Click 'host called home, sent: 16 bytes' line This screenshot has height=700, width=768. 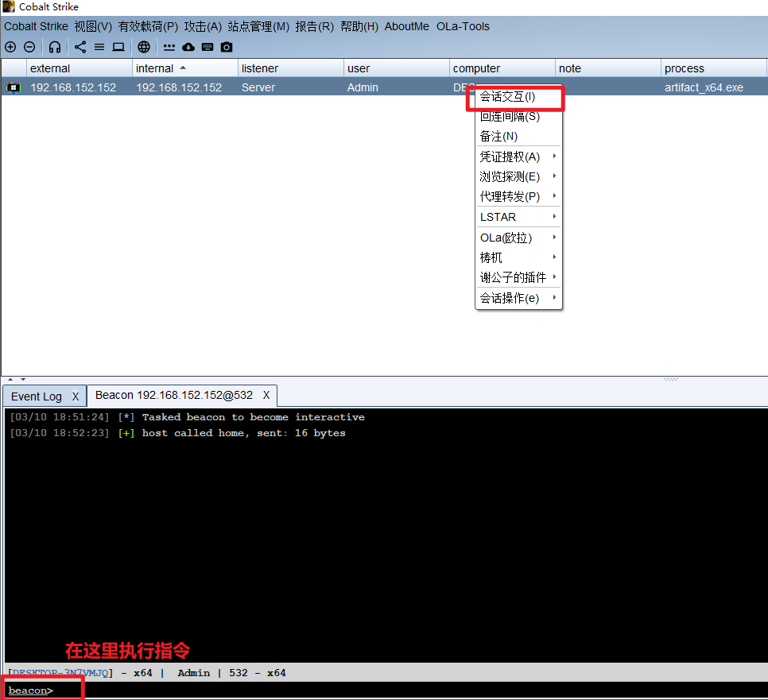pos(243,433)
